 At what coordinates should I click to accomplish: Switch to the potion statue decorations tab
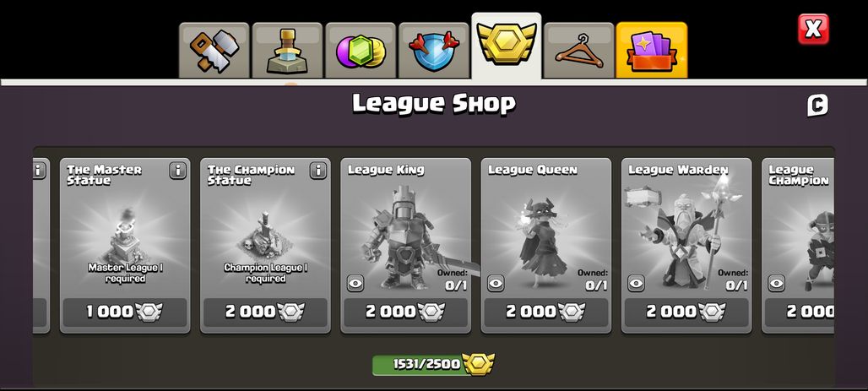click(x=287, y=51)
